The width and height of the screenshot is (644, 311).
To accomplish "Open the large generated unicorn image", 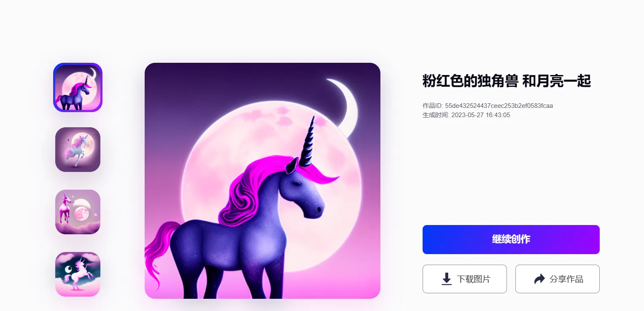I will click(x=262, y=181).
